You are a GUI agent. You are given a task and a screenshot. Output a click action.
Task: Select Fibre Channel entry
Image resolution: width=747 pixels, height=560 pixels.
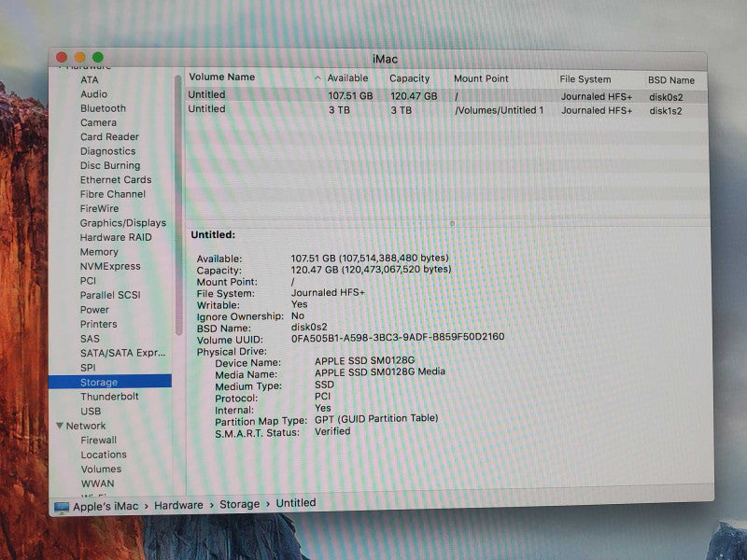[x=112, y=194]
